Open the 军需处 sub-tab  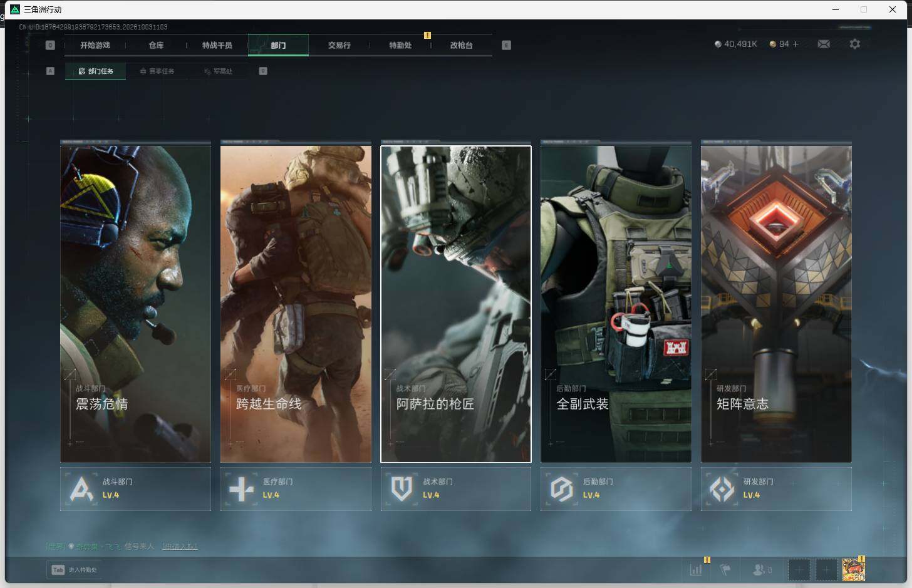(x=218, y=71)
